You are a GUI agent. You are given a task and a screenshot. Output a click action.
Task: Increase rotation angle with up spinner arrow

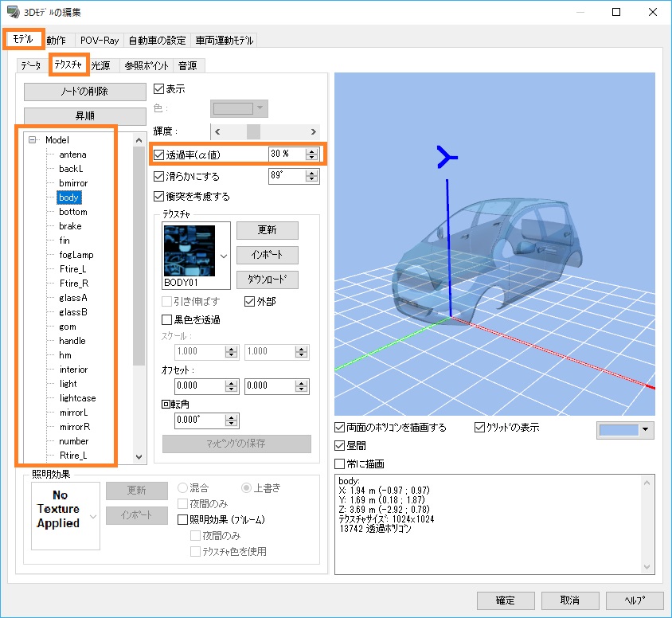232,417
